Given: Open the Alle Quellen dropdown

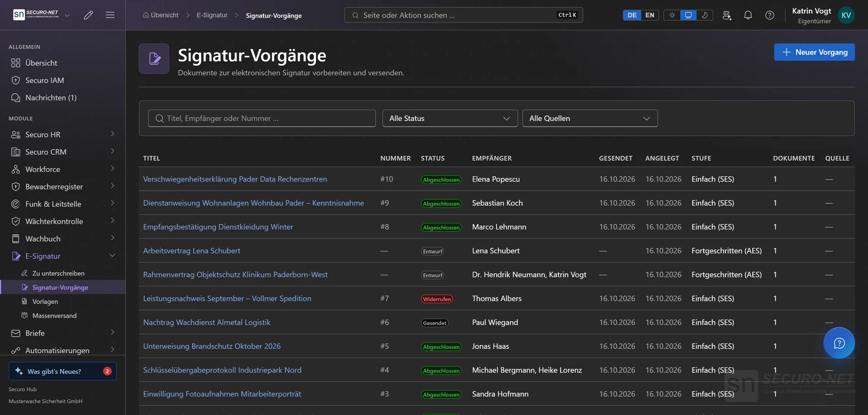Looking at the screenshot, I should [590, 118].
